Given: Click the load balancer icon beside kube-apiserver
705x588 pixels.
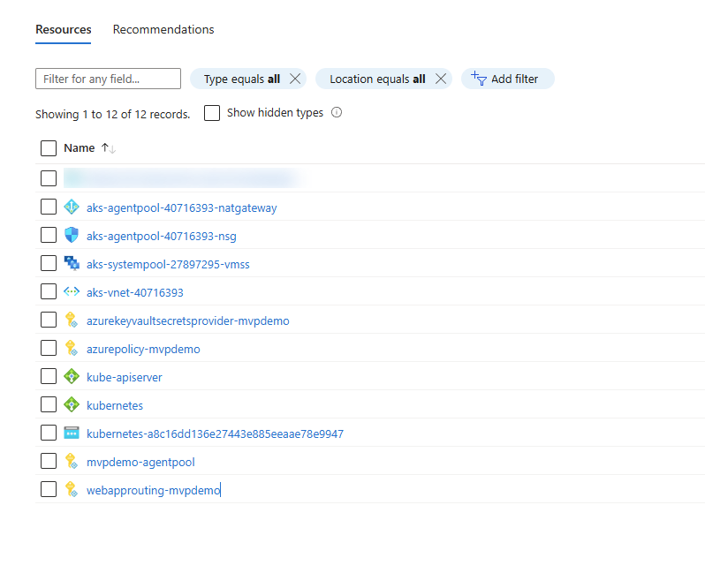Looking at the screenshot, I should 72,376.
